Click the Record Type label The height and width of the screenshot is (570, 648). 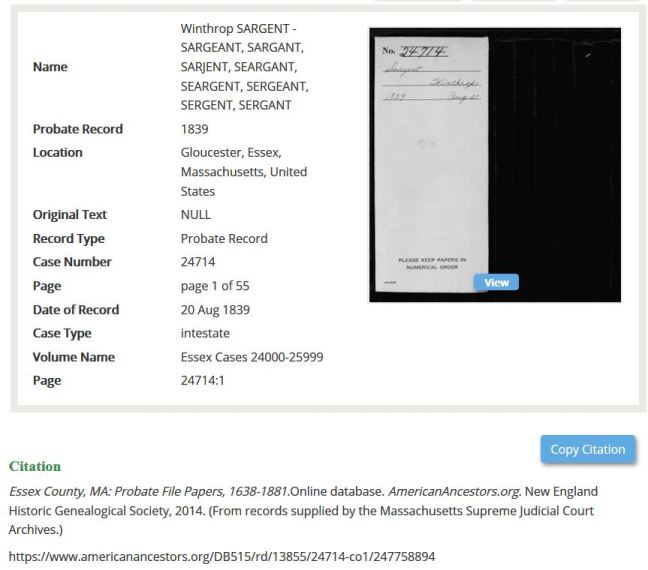[68, 239]
